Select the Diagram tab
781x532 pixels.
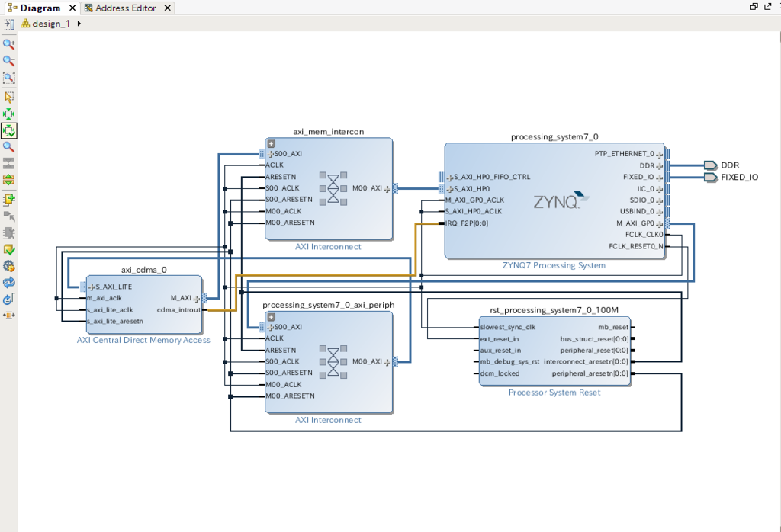pos(40,8)
